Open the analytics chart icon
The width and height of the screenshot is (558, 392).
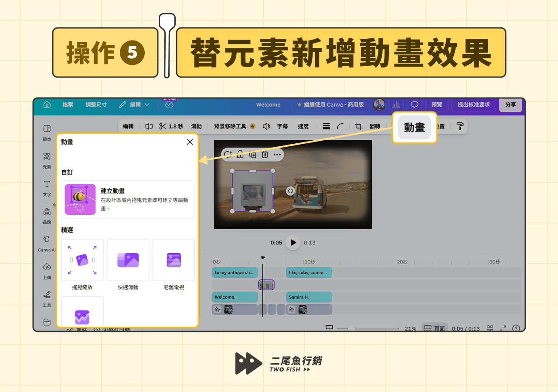(396, 105)
